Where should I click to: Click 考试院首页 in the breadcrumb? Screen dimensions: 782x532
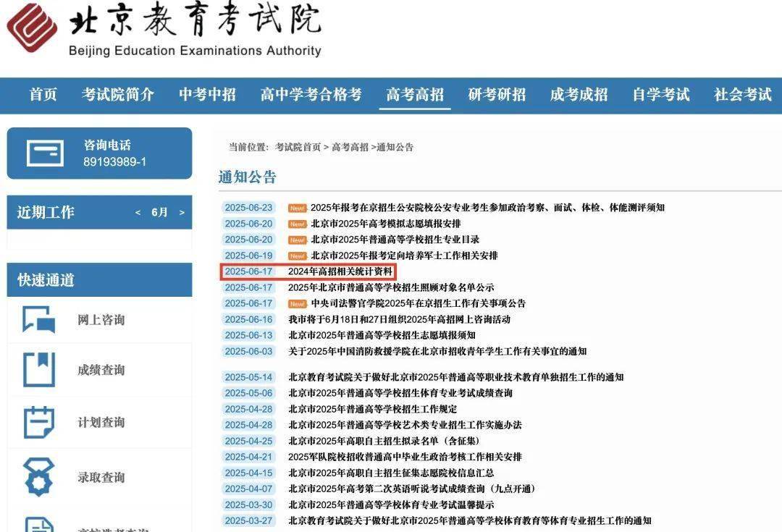click(298, 147)
